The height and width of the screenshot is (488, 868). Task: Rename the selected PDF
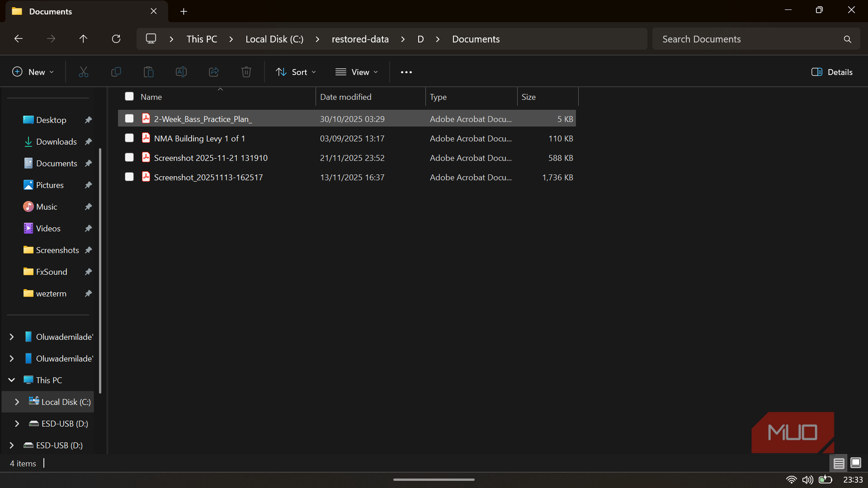pyautogui.click(x=181, y=72)
